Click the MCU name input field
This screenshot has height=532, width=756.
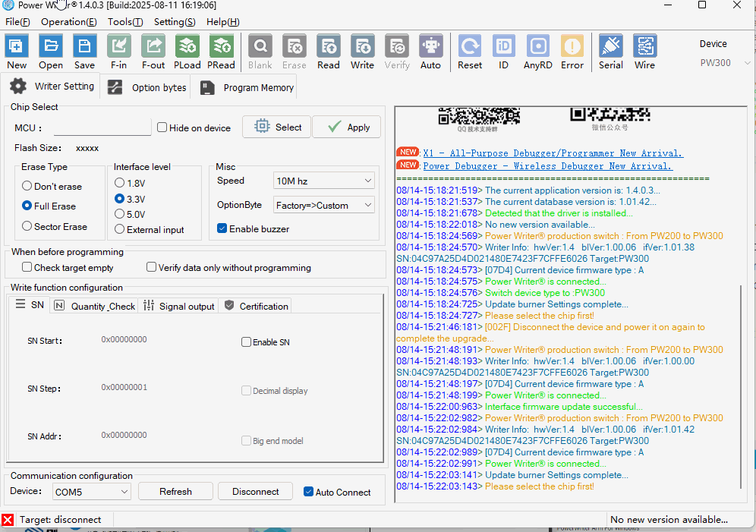point(102,127)
